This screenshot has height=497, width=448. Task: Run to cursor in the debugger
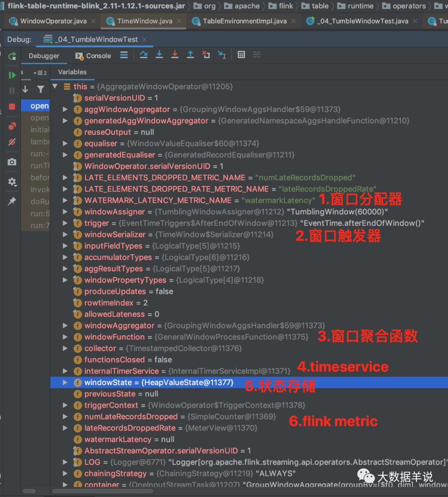tap(222, 55)
